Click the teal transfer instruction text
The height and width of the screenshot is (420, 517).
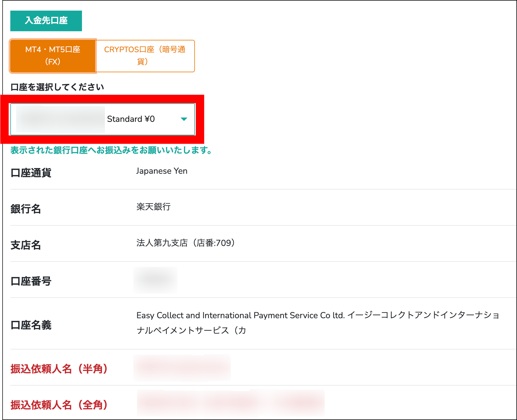(x=111, y=151)
